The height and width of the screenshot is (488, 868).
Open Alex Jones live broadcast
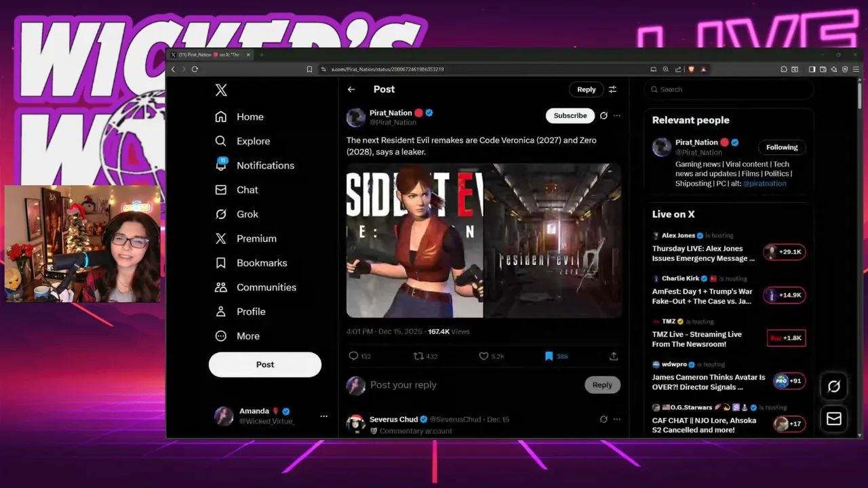tap(729, 248)
